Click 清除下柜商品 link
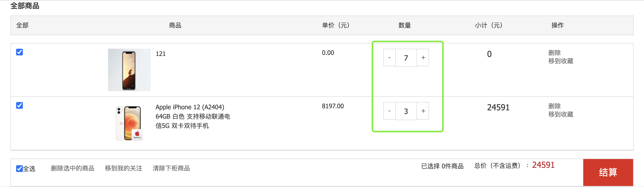 pyautogui.click(x=171, y=168)
